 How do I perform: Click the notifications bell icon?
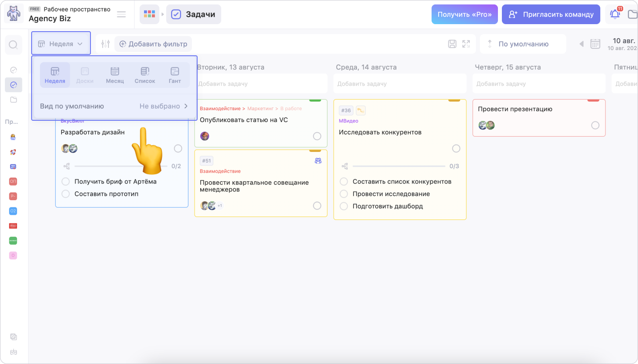(615, 14)
